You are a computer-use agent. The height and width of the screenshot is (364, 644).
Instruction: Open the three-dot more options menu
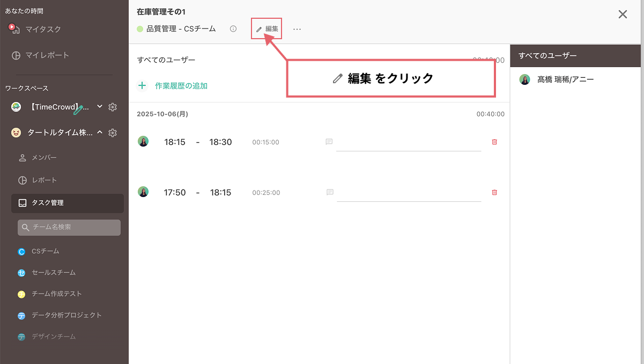297,29
